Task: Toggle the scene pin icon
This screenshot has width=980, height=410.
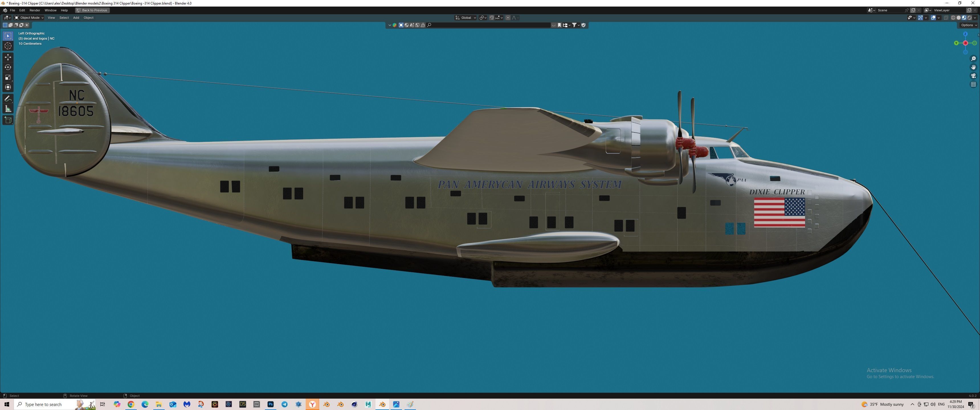Action: 906,10
